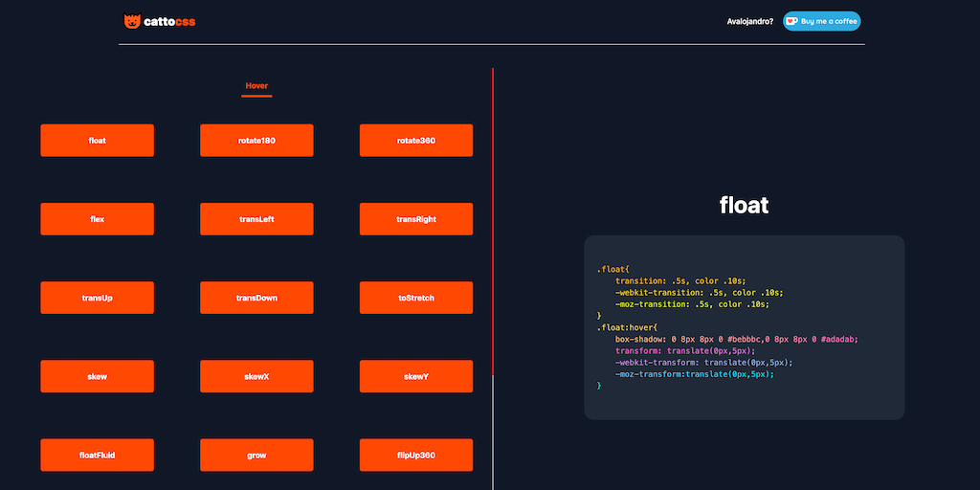Pick the transRight effect button
The width and height of the screenshot is (980, 490).
tap(416, 219)
